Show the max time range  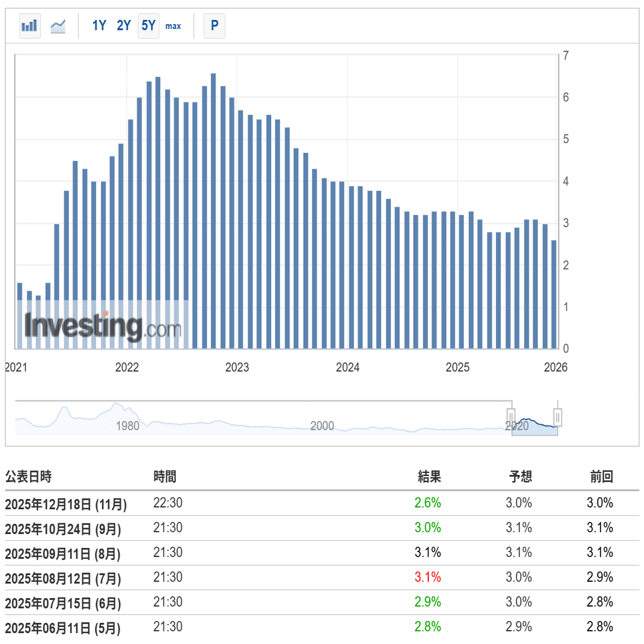[x=173, y=26]
